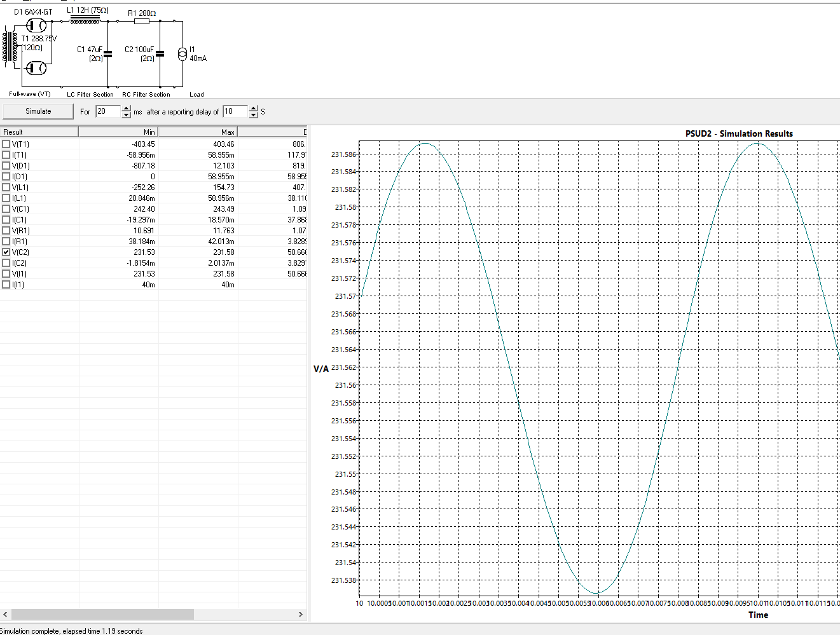The image size is (840, 635).
Task: Enable the I(R1) trace checkbox
Action: point(6,242)
